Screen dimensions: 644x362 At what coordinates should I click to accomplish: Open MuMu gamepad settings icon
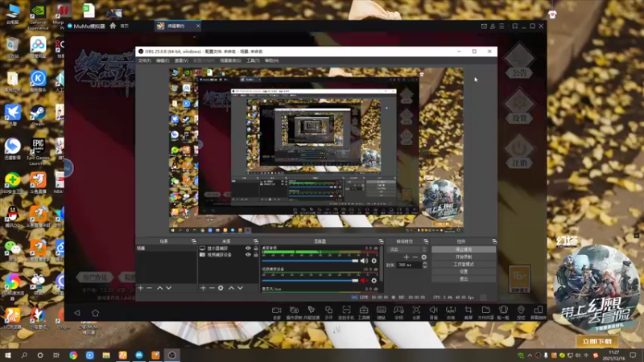point(398,312)
